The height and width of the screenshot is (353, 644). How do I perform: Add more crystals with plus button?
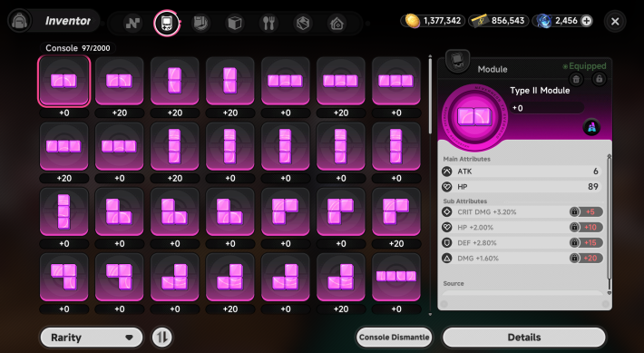(x=587, y=21)
